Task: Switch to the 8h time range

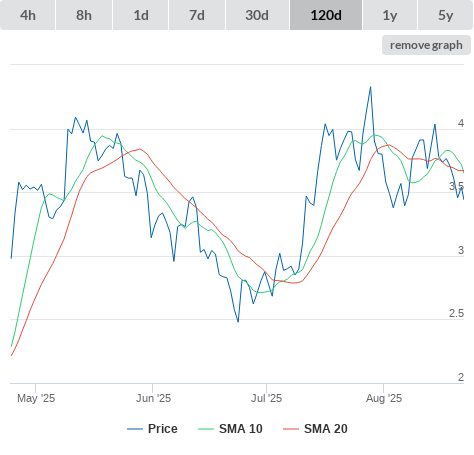Action: point(84,15)
